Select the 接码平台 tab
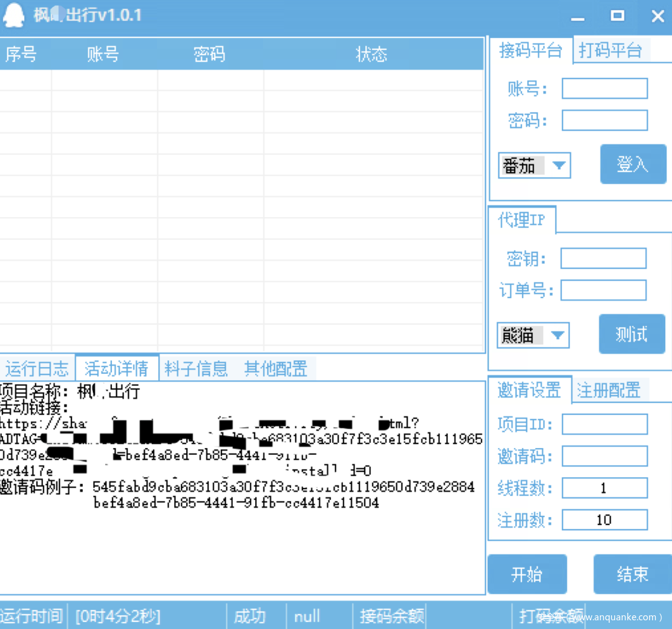 [x=531, y=50]
